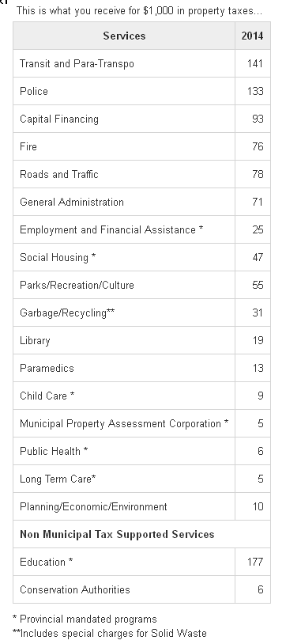Click the Services column header
The image size is (286, 644).
tap(124, 36)
